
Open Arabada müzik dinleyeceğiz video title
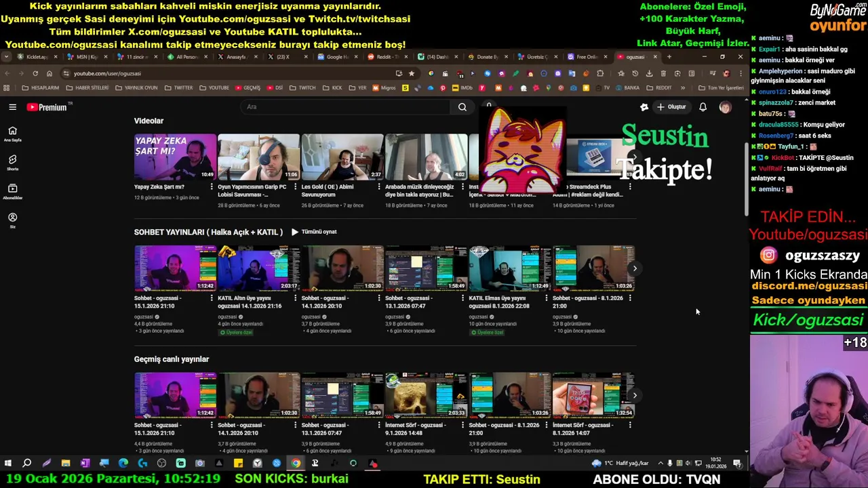(420, 190)
